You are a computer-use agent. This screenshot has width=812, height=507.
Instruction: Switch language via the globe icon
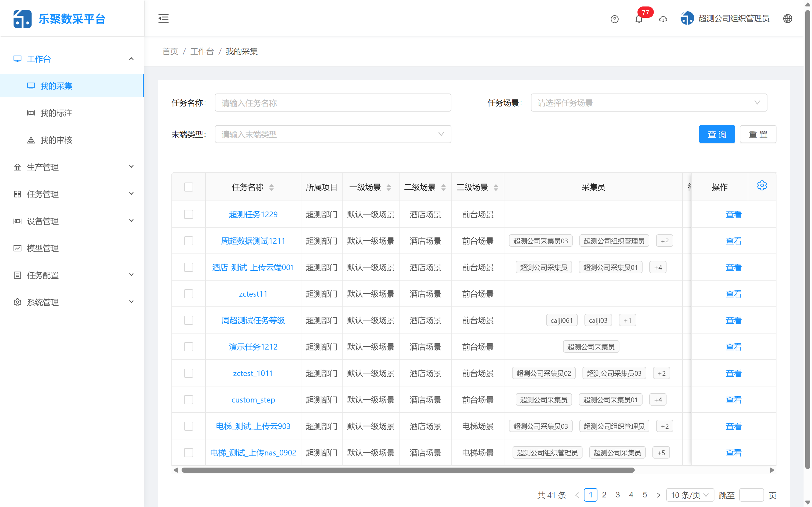point(788,18)
